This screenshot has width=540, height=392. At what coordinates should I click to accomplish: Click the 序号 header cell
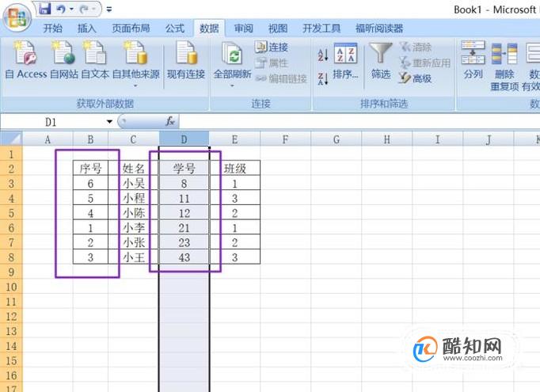point(90,169)
